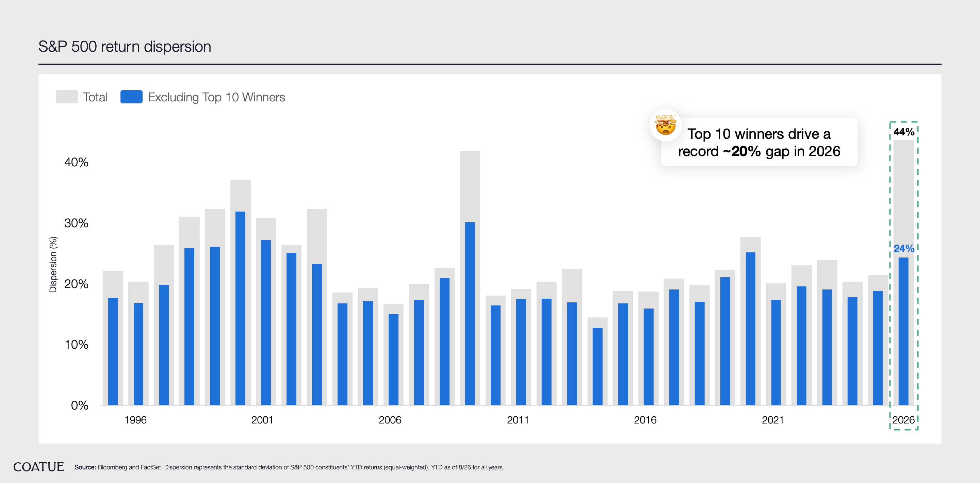
Task: Click the '2021' x-axis label
Action: point(773,420)
